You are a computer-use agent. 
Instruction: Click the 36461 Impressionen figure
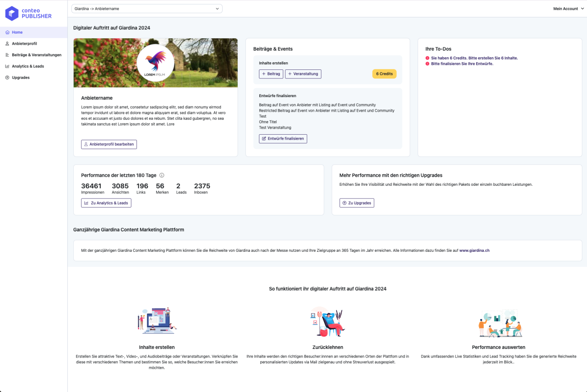(x=93, y=189)
